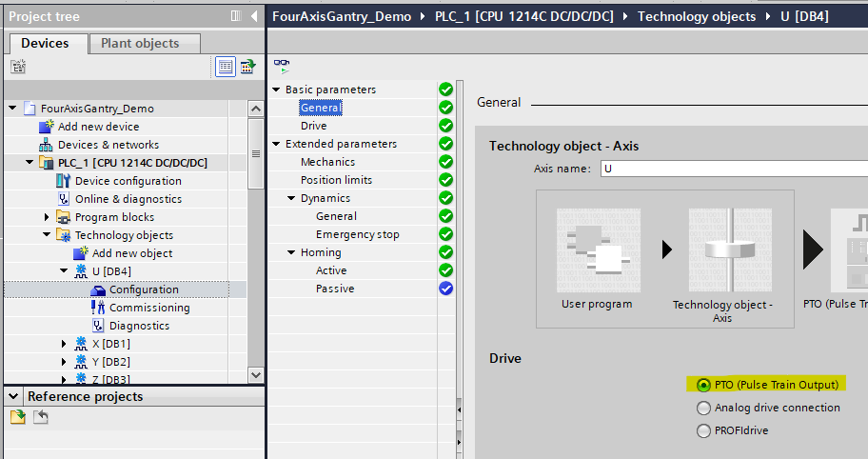Click the glasses monitor icon above parameters
Image resolution: width=868 pixels, height=459 pixels.
[x=282, y=67]
